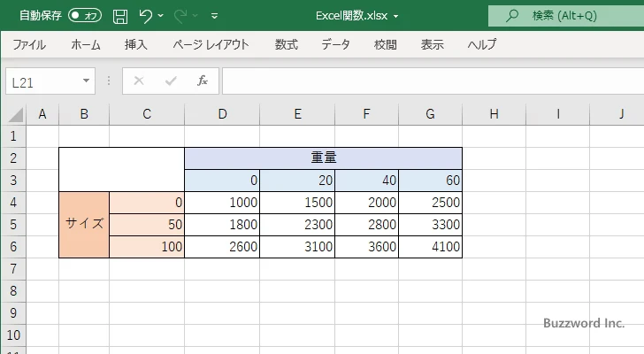Click the formula bar resize dots handle
Screen dimensions: 644x354
coord(109,81)
